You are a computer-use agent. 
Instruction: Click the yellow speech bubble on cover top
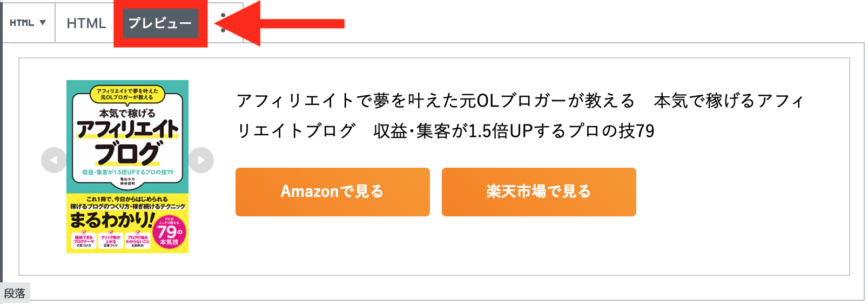coord(127,94)
